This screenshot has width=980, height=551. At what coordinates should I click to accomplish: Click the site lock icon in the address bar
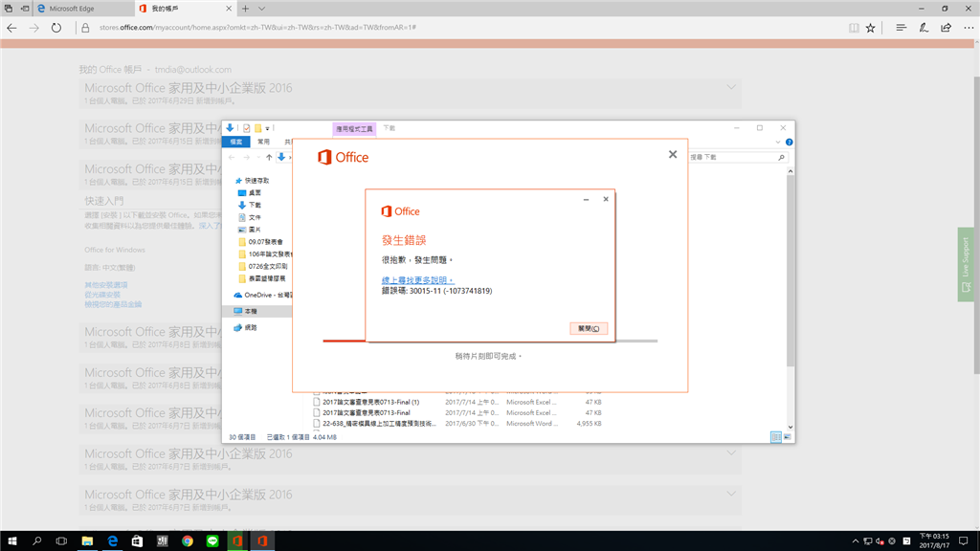[x=85, y=28]
